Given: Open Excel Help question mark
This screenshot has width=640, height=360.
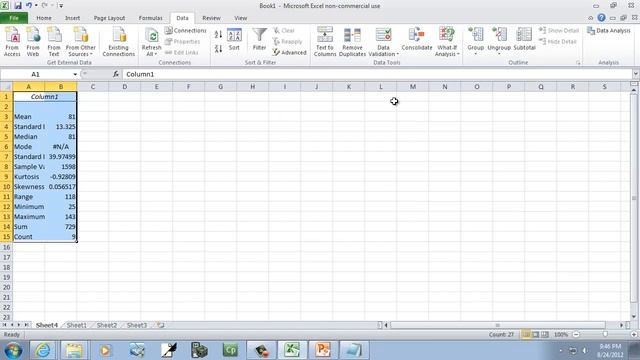Looking at the screenshot, I should click(x=601, y=18).
